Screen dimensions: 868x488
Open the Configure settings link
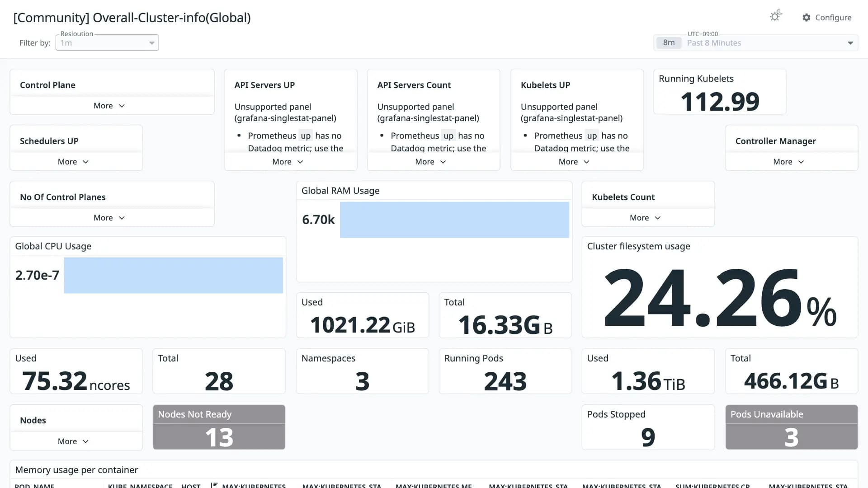tap(827, 18)
